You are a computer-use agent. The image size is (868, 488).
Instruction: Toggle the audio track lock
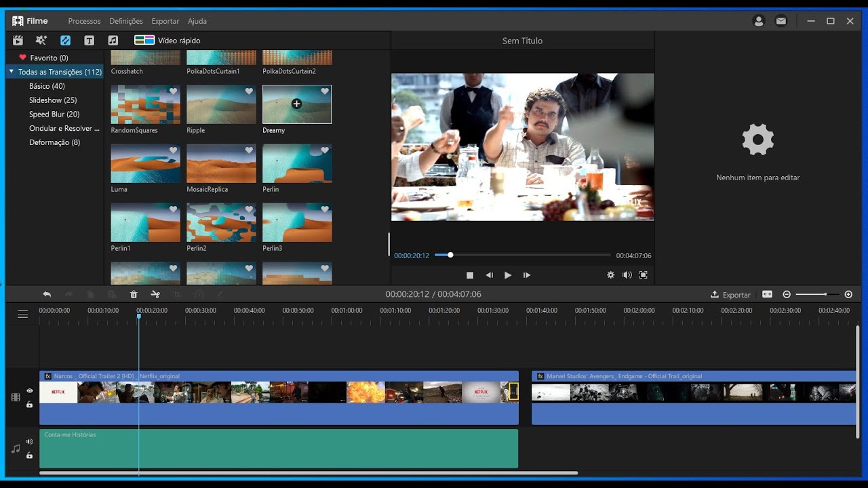[30, 455]
